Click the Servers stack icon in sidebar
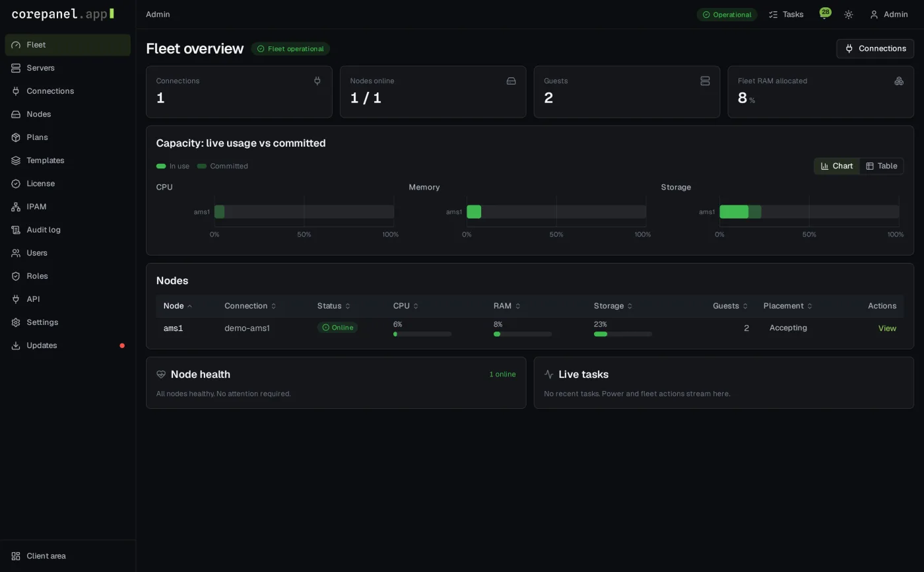Image resolution: width=924 pixels, height=572 pixels. point(16,68)
